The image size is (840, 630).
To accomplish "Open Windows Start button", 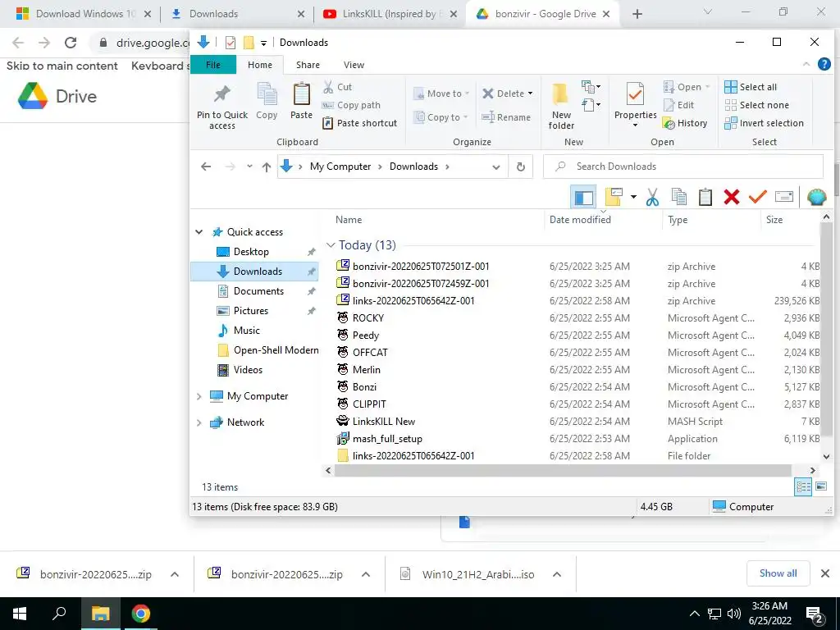I will pos(20,614).
